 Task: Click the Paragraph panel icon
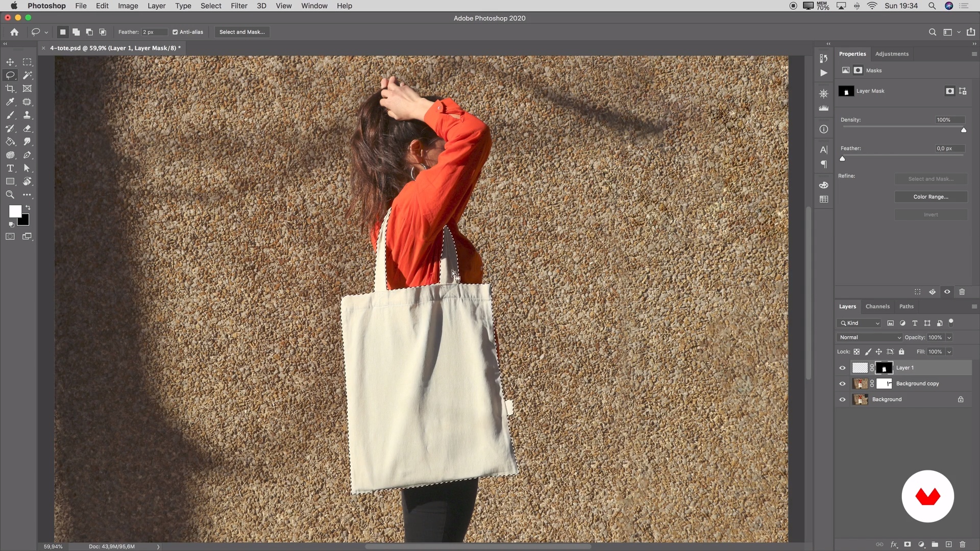tap(823, 164)
